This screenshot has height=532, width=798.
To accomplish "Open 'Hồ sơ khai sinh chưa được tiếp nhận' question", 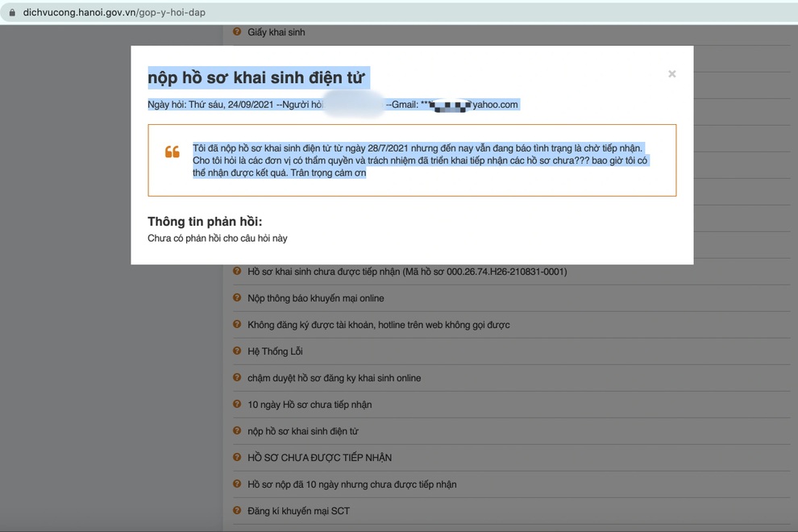I will click(407, 272).
